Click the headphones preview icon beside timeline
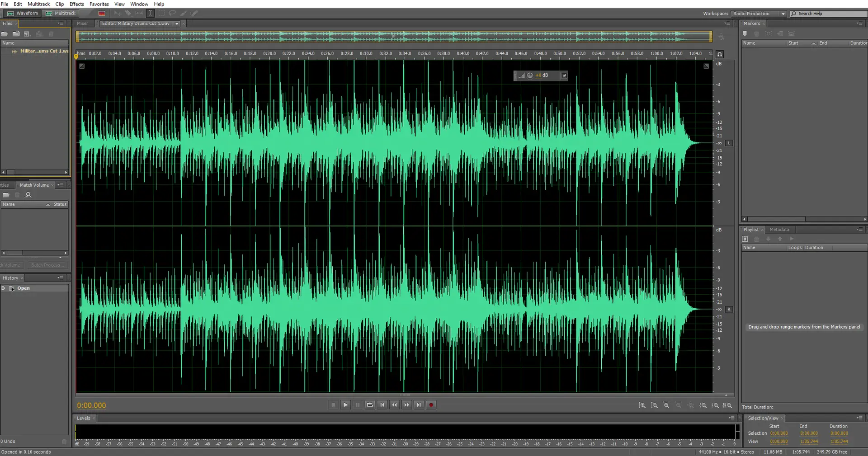The image size is (868, 456). click(720, 54)
